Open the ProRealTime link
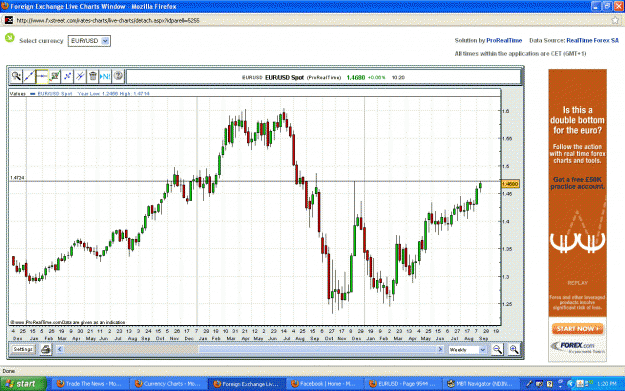The width and height of the screenshot is (625, 391). coord(504,40)
